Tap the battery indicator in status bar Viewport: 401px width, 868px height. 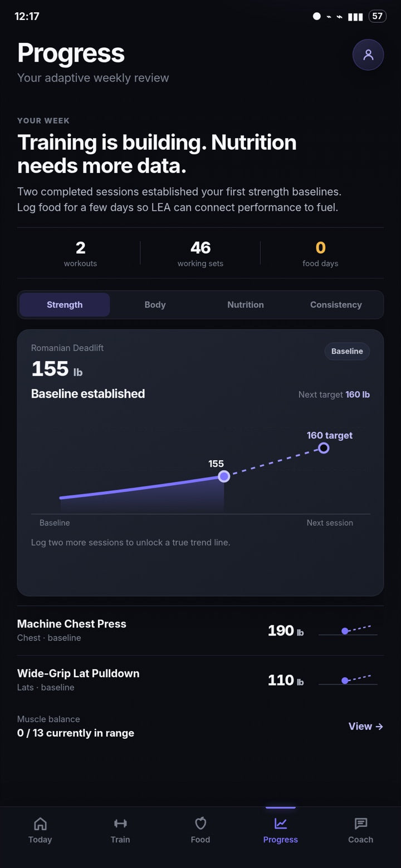(378, 16)
